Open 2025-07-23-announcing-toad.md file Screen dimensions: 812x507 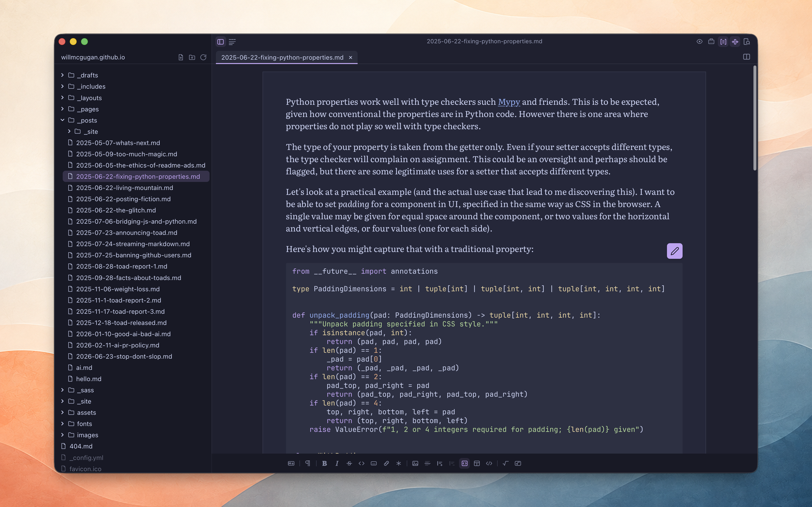127,233
